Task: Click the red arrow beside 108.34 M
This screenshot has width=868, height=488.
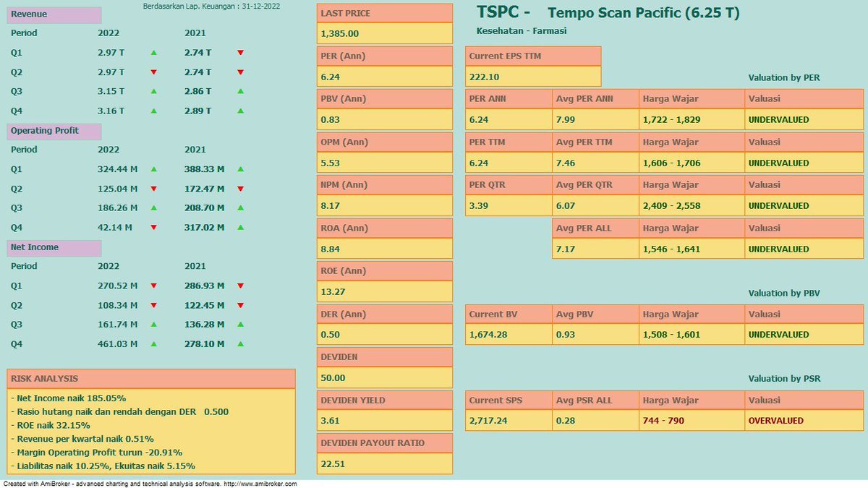Action: click(x=153, y=305)
